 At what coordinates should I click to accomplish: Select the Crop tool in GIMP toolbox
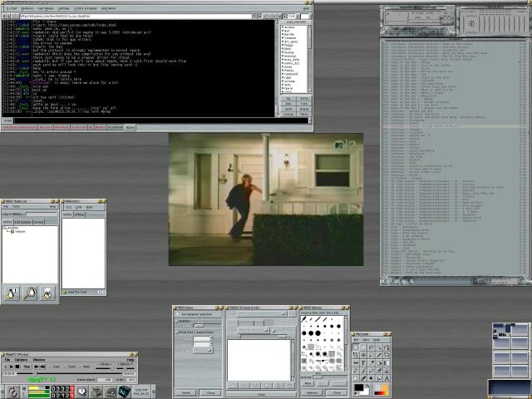(x=379, y=355)
